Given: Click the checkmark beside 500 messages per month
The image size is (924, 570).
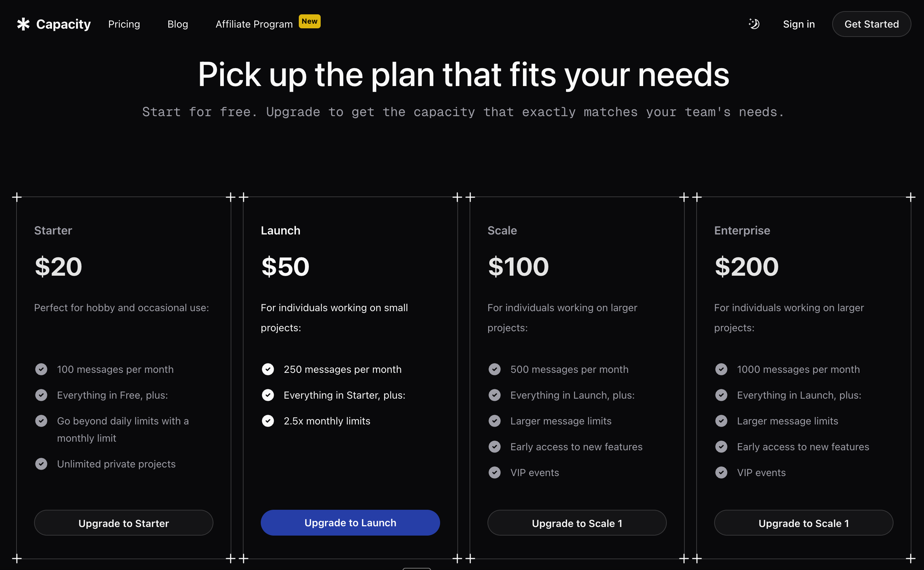Looking at the screenshot, I should 494,369.
